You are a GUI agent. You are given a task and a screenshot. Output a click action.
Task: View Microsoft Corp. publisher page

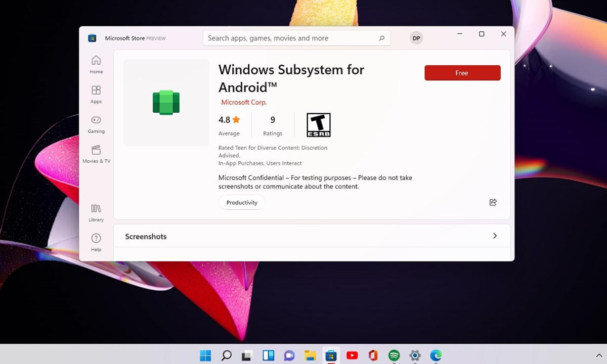(244, 102)
